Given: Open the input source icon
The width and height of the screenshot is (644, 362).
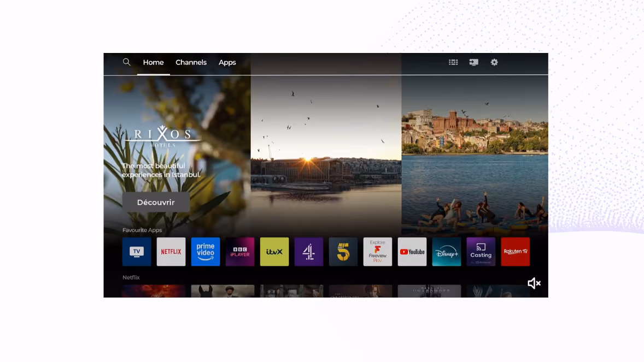Looking at the screenshot, I should pyautogui.click(x=473, y=62).
